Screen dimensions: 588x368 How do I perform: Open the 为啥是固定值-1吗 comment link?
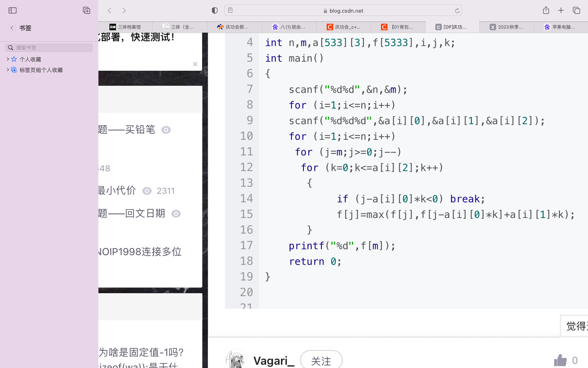click(x=141, y=352)
